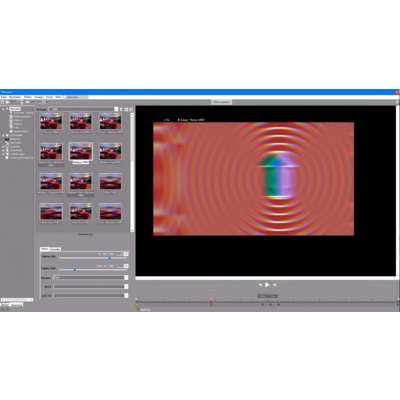Jump to previous frame with rewind icon
The width and height of the screenshot is (400, 400).
(260, 285)
